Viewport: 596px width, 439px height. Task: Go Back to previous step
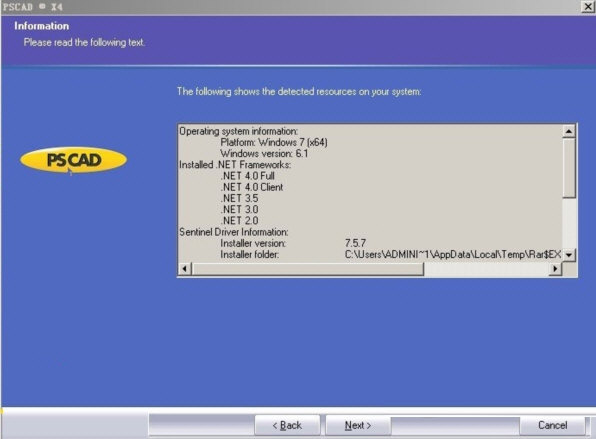point(287,425)
